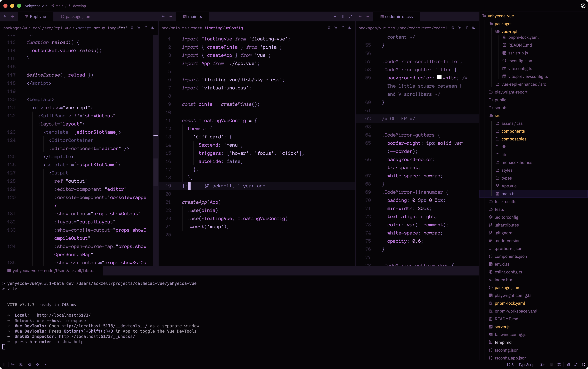Click the white color swatch on line 59

[439, 77]
